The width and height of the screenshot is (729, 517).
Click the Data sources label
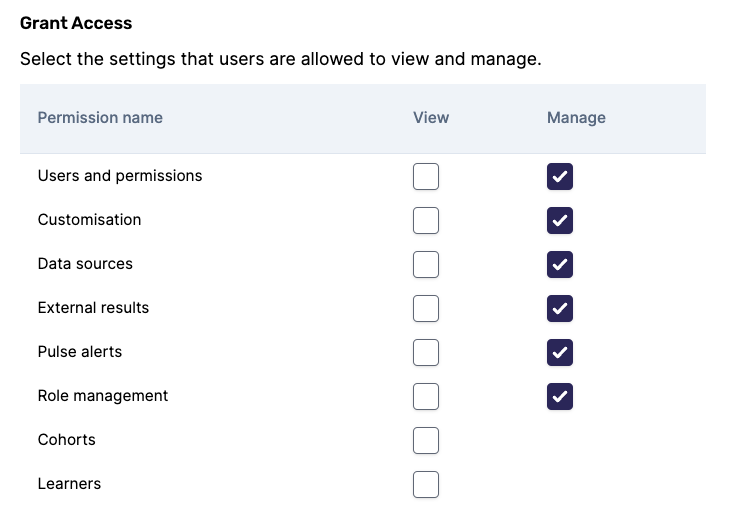[85, 264]
